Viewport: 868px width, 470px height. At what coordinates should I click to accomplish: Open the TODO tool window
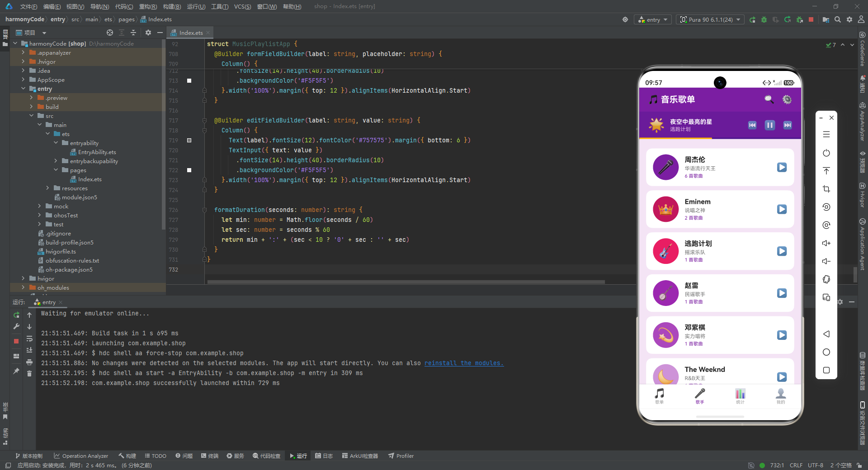click(x=156, y=456)
